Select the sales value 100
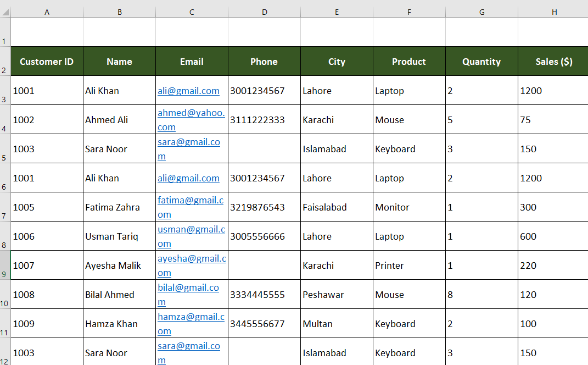Viewport: 588px width, 365px height. (x=553, y=323)
